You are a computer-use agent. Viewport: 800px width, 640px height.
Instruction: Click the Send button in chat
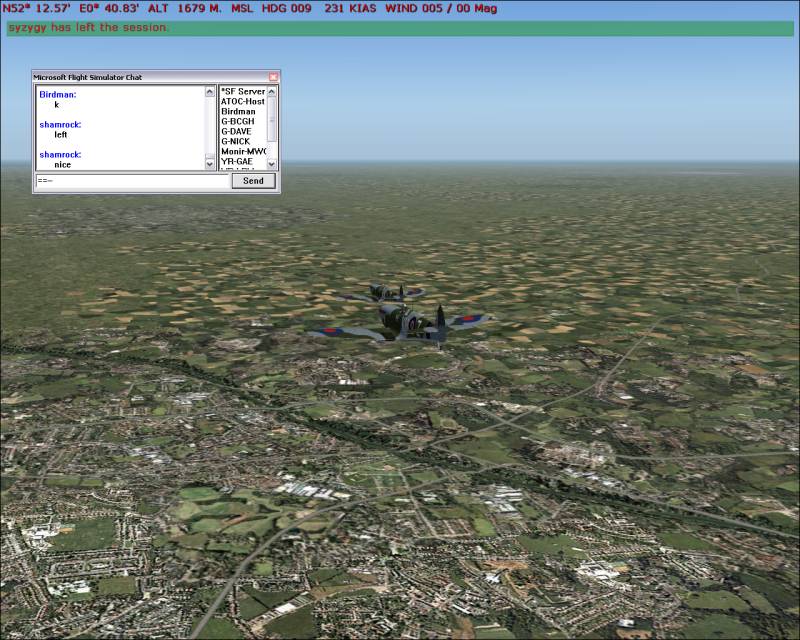click(254, 181)
